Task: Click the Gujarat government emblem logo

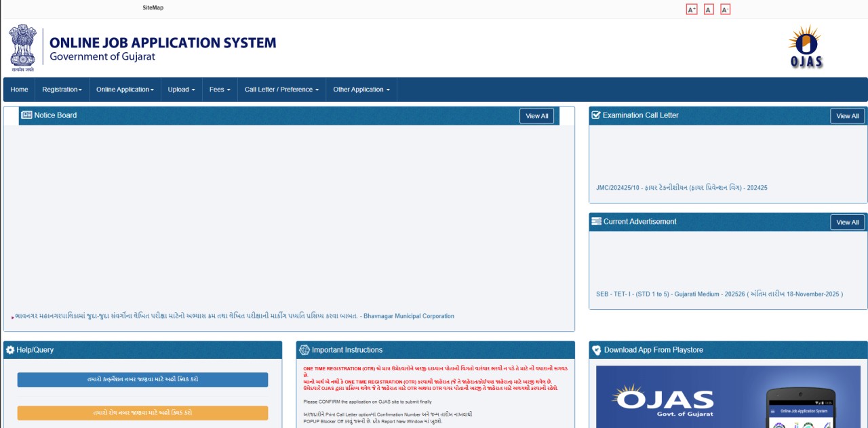Action: pyautogui.click(x=22, y=48)
